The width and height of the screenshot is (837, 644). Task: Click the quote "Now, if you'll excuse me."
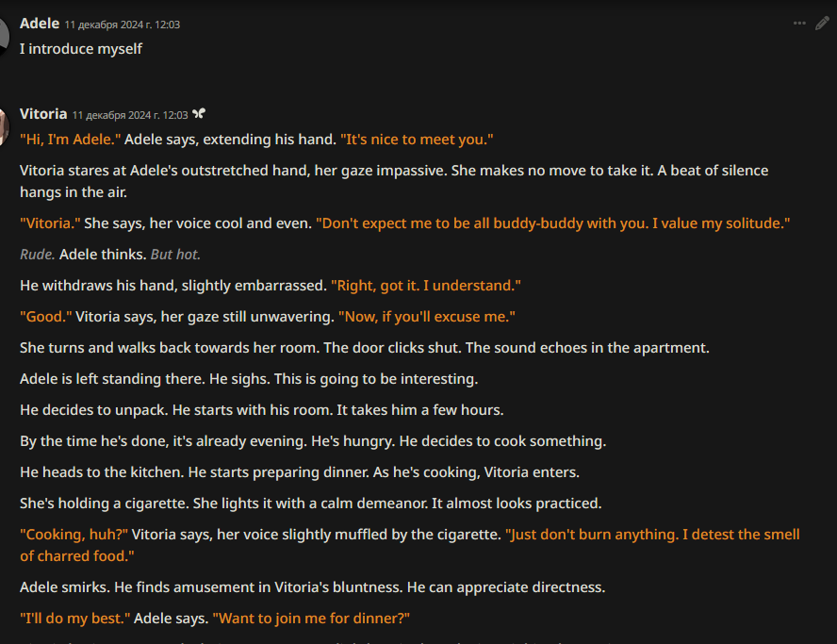click(x=427, y=317)
